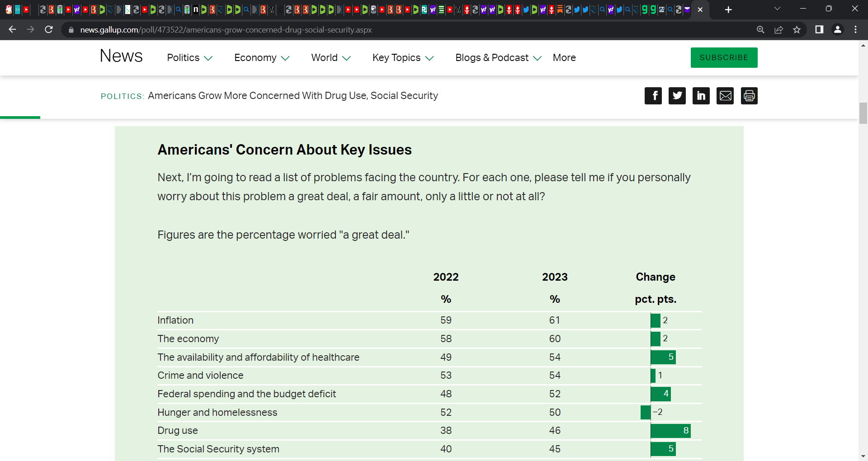Click the browser forward arrow
The width and height of the screenshot is (868, 461).
pyautogui.click(x=30, y=29)
